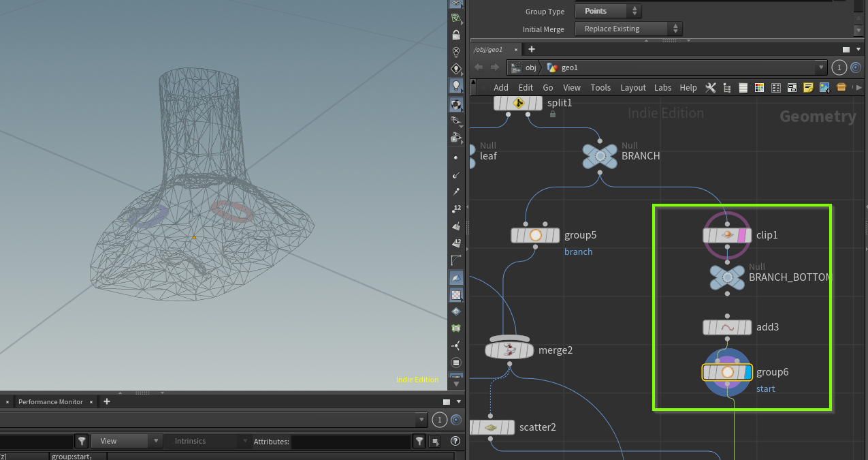The height and width of the screenshot is (460, 868).
Task: Click the sticky note icon in network toolbar
Action: coord(808,87)
